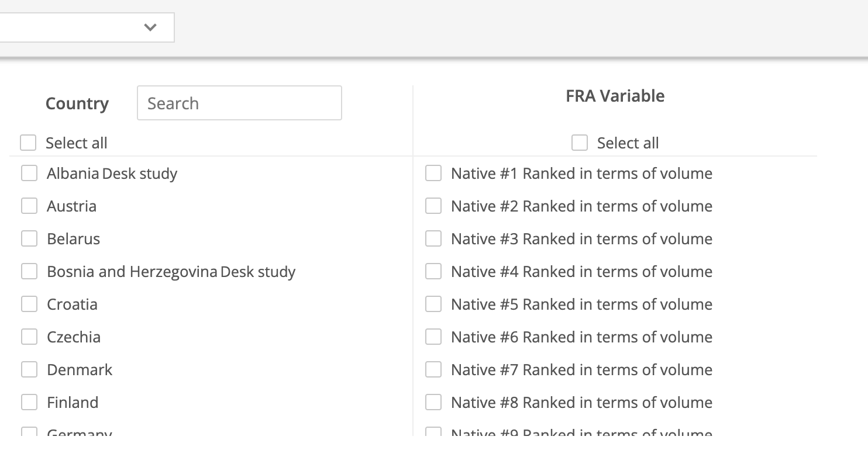
Task: Check the Denmark checkbox
Action: 29,369
